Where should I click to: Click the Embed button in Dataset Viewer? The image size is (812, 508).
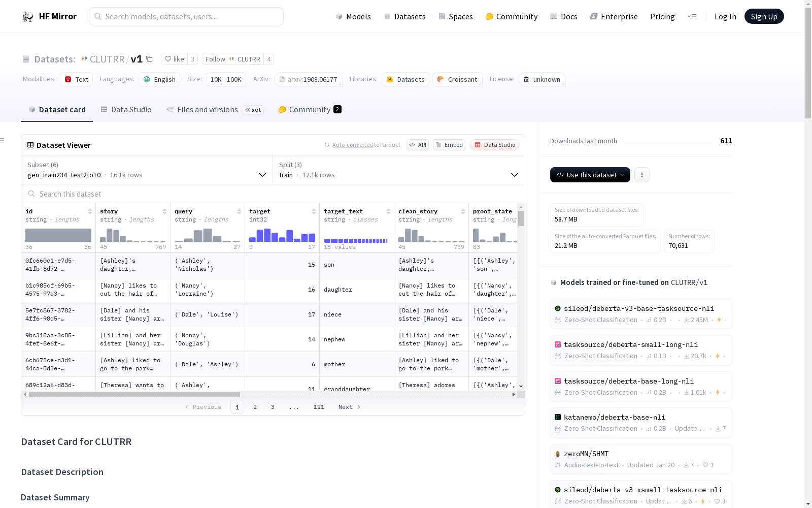[x=449, y=145]
